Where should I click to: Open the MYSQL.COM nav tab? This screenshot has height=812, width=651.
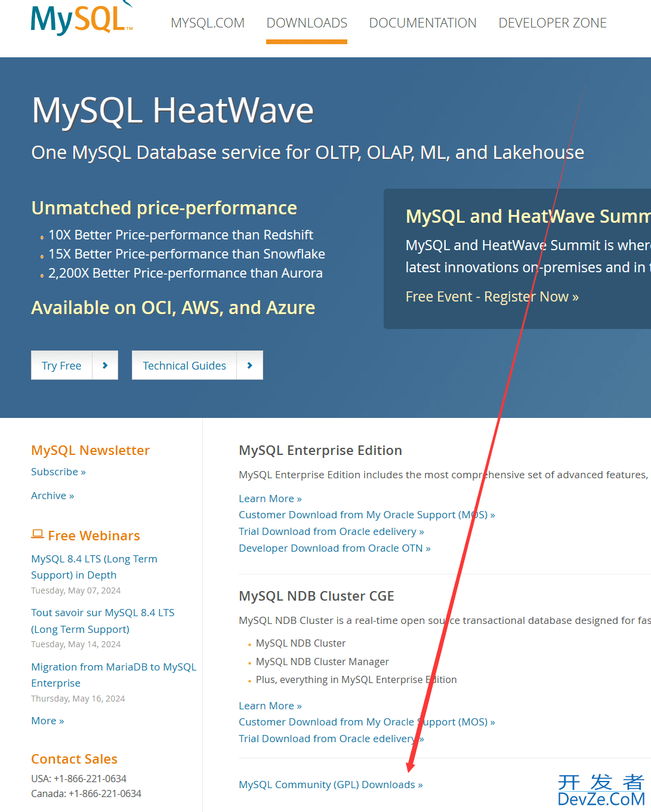coord(208,23)
